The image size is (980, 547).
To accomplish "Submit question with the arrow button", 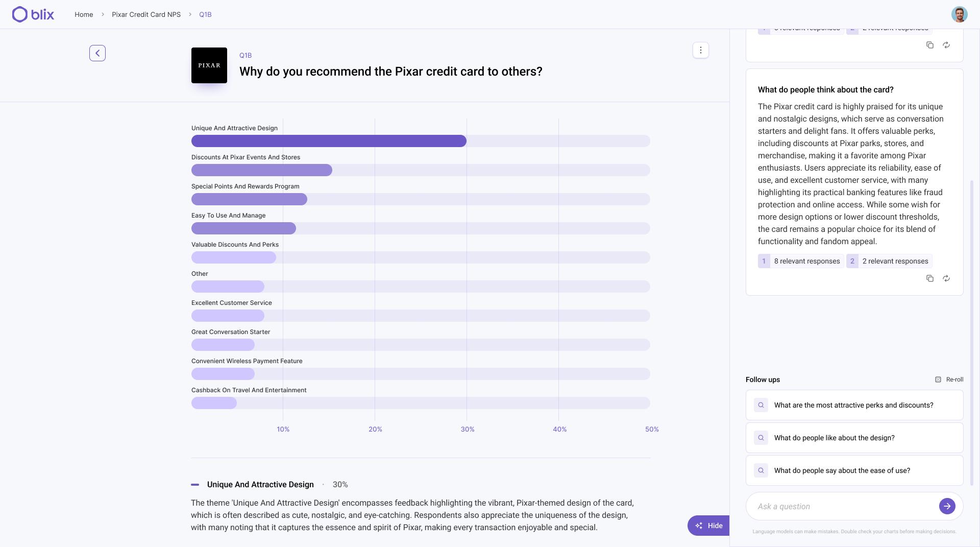I will [947, 506].
